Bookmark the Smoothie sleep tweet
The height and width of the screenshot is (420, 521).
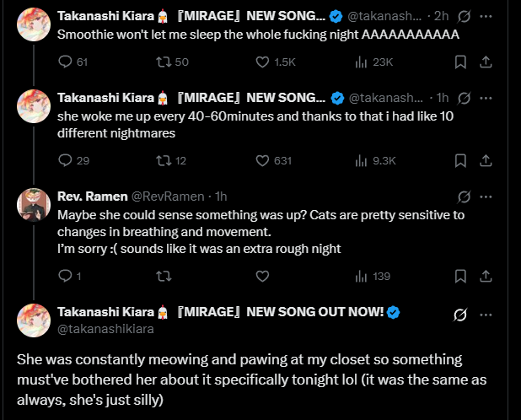coord(460,62)
